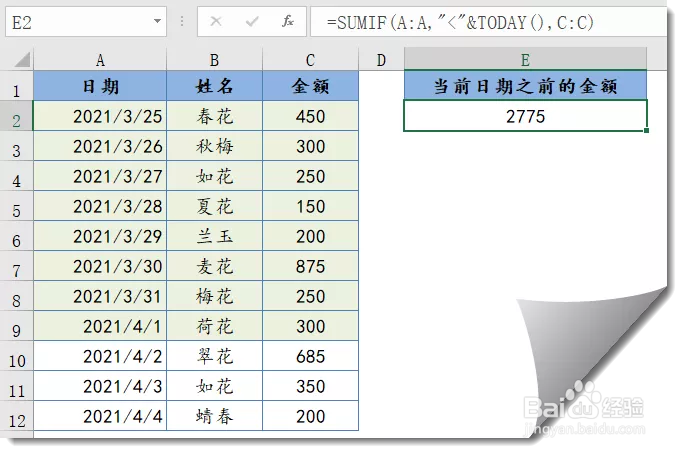Click the name cell 夏花

(x=214, y=206)
